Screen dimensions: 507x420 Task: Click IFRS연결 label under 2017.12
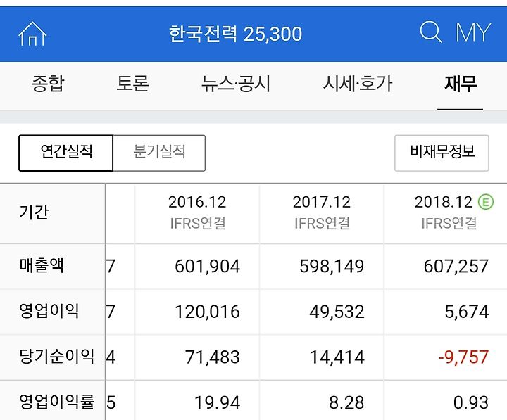point(322,223)
